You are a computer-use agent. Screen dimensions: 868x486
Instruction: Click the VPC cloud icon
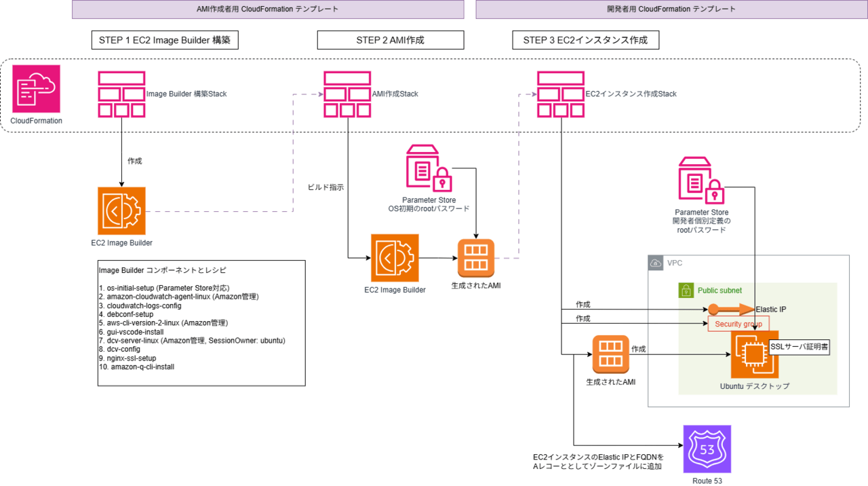(656, 263)
